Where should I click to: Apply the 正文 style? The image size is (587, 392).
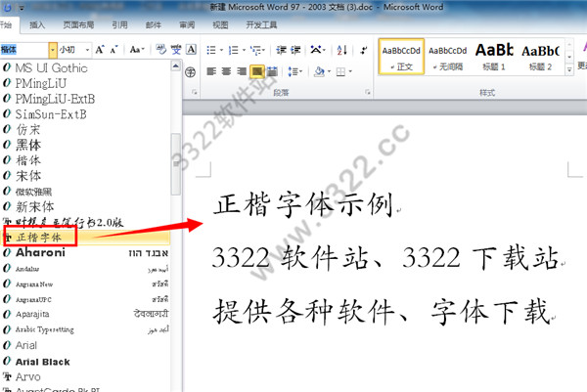click(x=401, y=57)
